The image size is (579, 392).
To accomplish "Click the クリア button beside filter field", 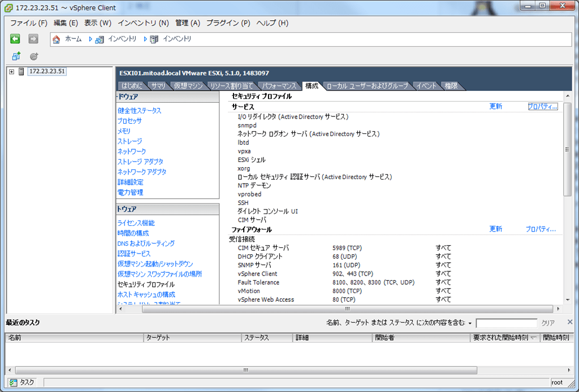I will (547, 323).
